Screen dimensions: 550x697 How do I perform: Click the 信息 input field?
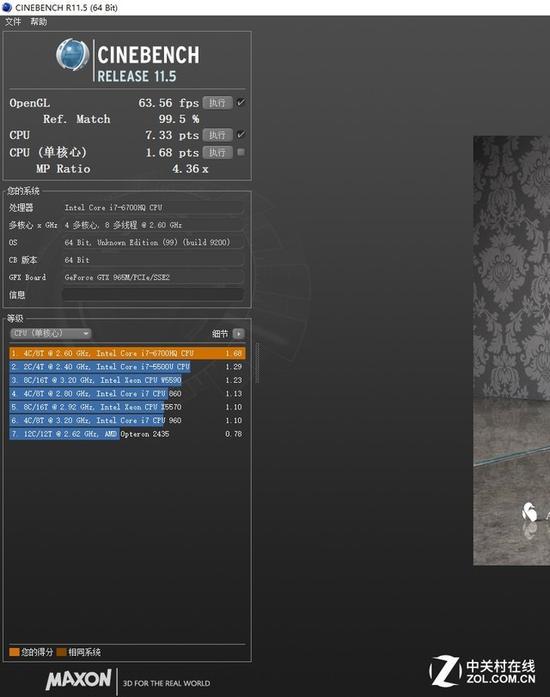click(153, 294)
